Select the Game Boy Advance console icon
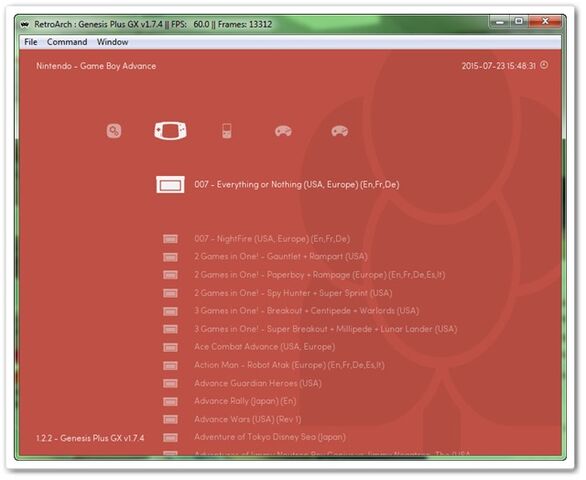Viewport: 586px width, 480px height. click(170, 131)
